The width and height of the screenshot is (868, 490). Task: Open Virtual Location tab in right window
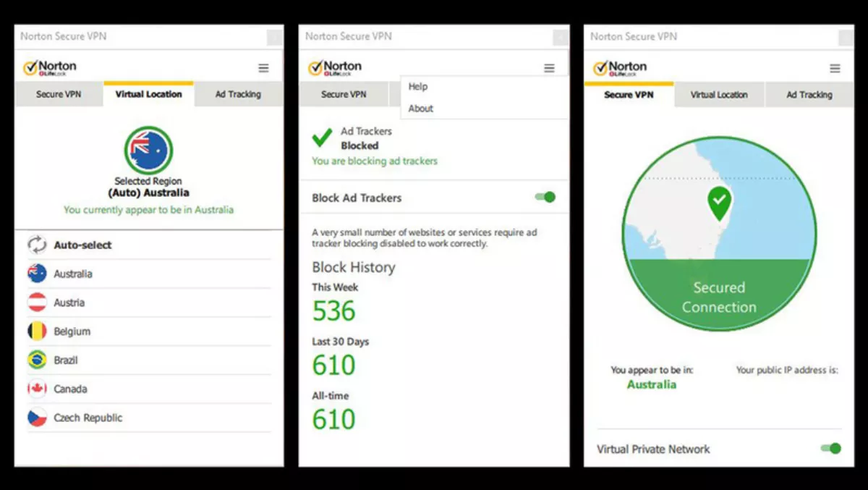[718, 95]
